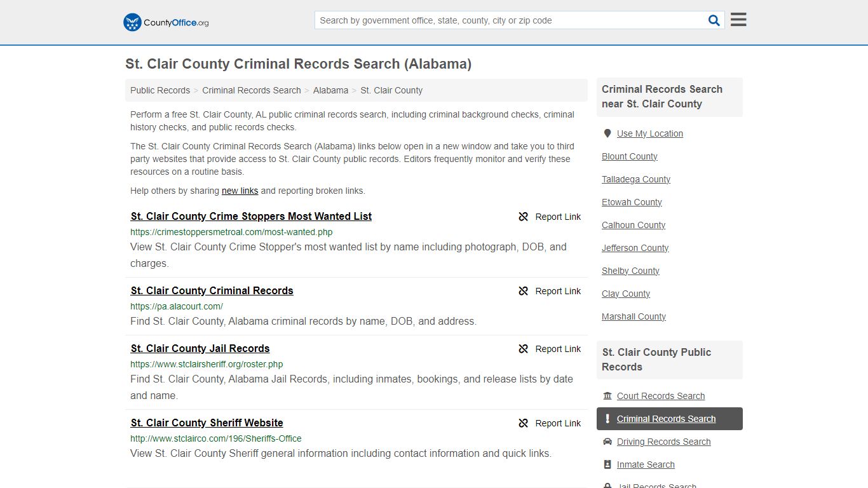Click exclamation icon beside Criminal Records Search

pos(607,419)
